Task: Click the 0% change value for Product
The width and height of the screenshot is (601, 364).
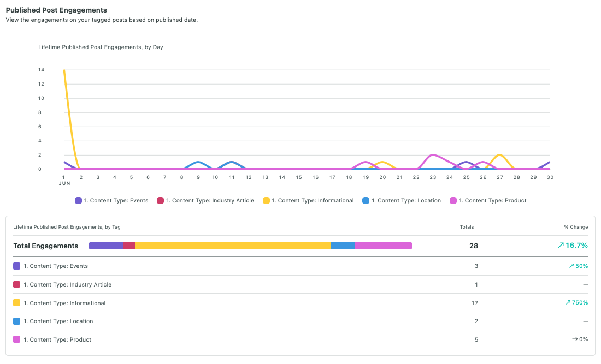Action: coord(584,339)
